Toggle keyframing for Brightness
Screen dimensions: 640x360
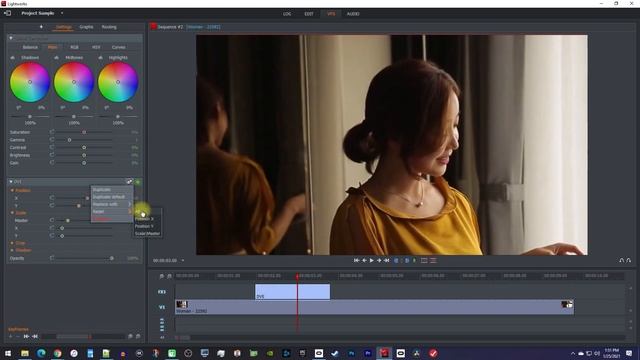(52, 155)
